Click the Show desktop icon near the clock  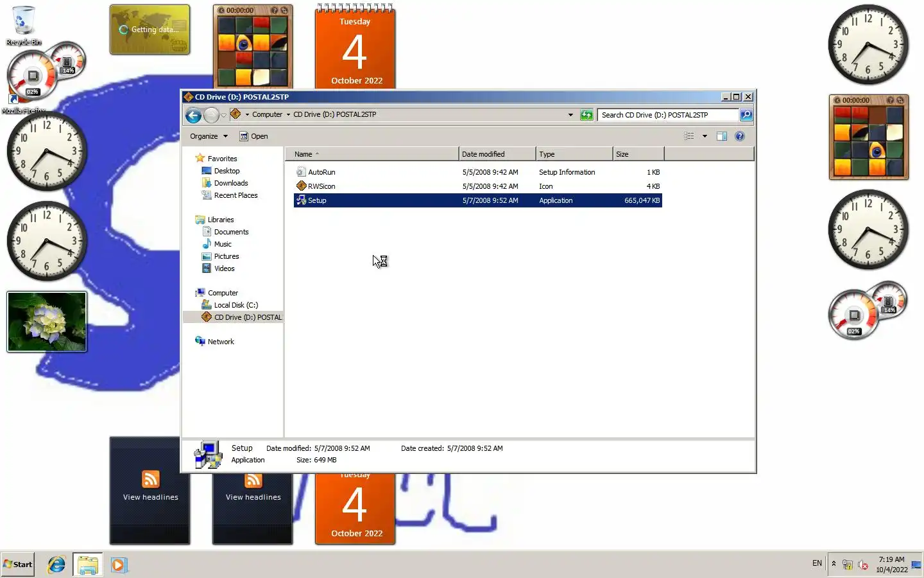(916, 565)
